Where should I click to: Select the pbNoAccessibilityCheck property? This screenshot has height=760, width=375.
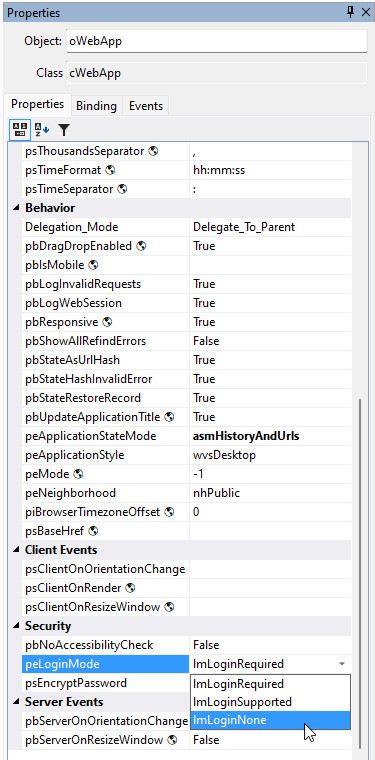[x=89, y=645]
